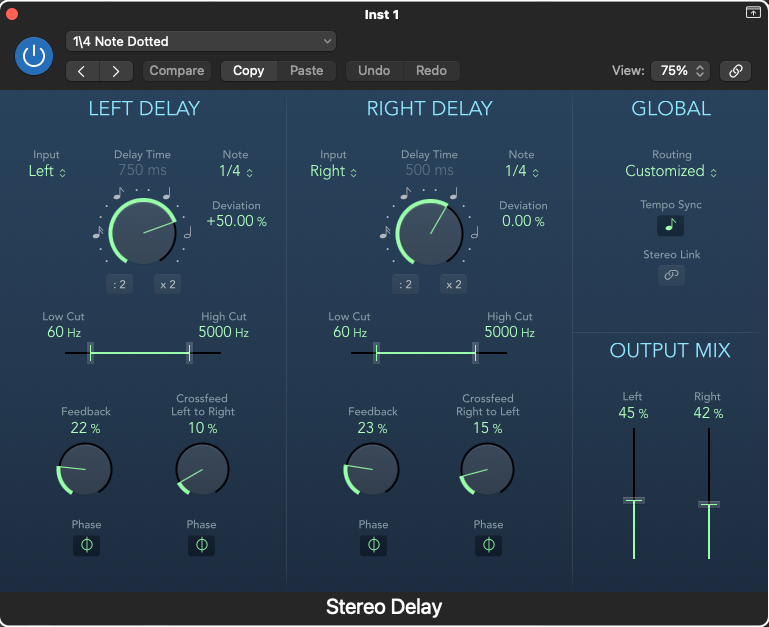This screenshot has height=627, width=769.
Task: Halve the Left Delay time with :2
Action: 119,285
